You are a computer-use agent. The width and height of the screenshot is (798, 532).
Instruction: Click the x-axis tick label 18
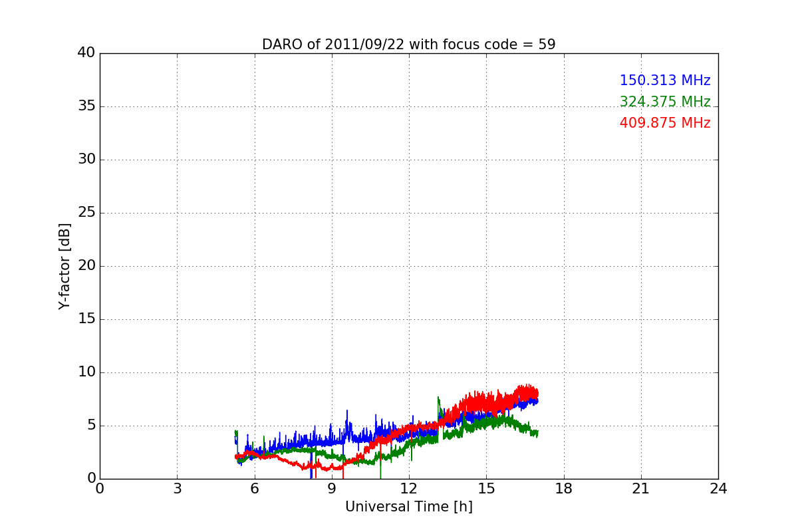[564, 489]
